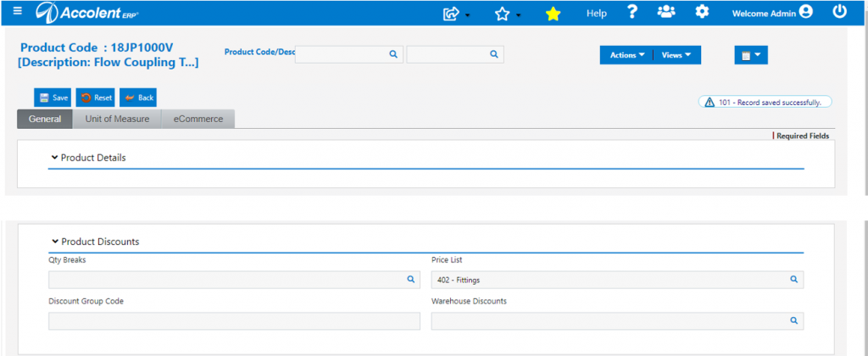
Task: Open the Views dropdown menu
Action: coord(676,55)
